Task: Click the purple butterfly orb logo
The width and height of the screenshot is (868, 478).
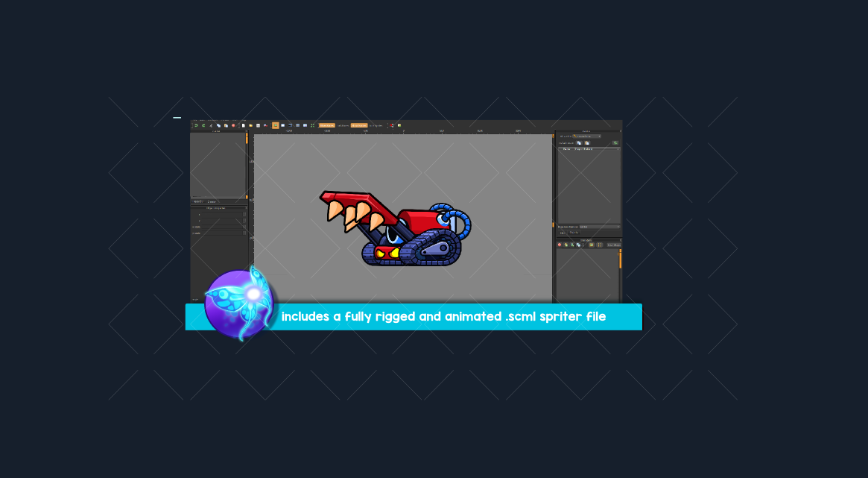Action: pyautogui.click(x=239, y=303)
